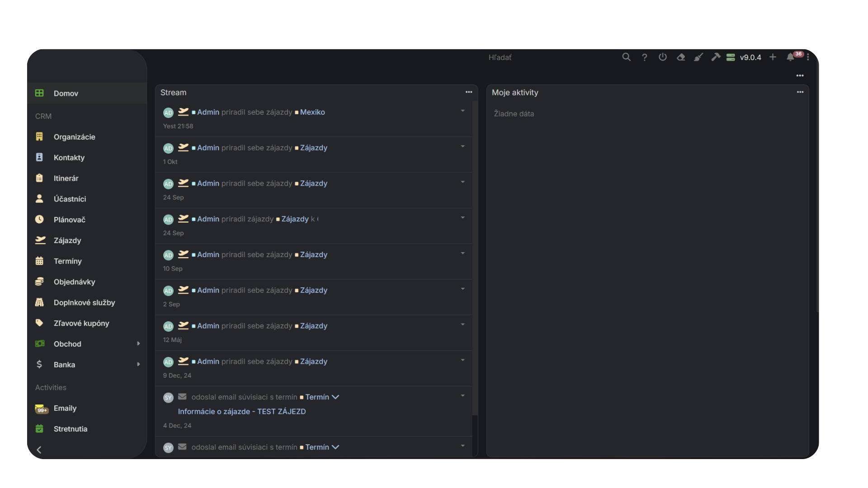The image size is (868, 488).
Task: Open dropdown arrow on Mexiko stream entry
Action: click(x=462, y=111)
